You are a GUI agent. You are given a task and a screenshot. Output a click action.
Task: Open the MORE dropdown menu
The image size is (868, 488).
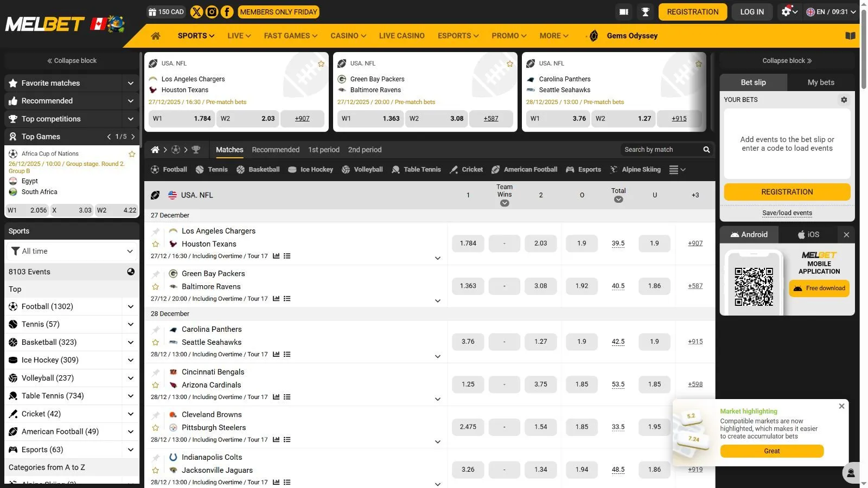[554, 36]
